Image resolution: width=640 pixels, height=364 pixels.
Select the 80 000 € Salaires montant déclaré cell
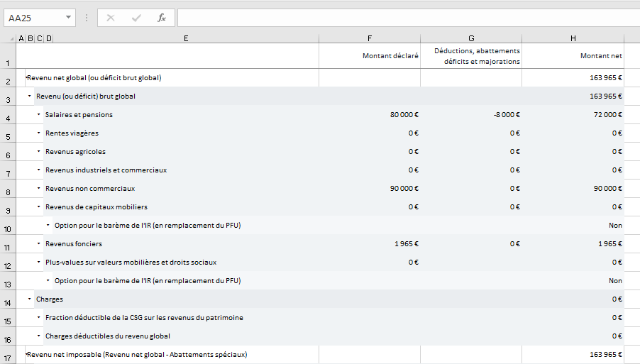point(369,115)
